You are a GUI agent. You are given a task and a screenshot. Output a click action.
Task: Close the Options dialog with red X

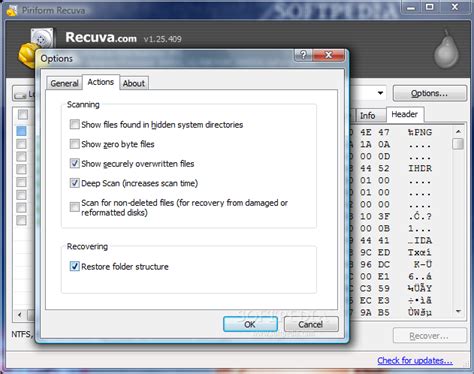point(329,55)
